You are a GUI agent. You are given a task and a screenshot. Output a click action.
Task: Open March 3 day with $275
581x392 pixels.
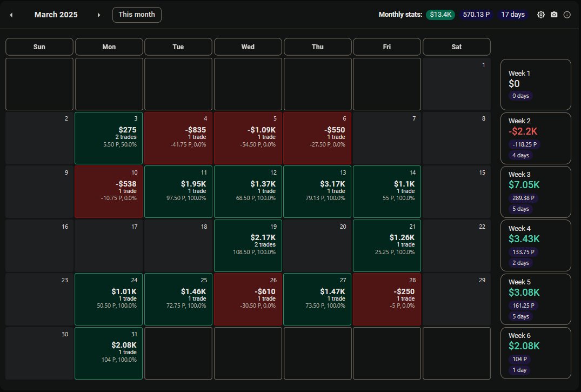(x=109, y=138)
